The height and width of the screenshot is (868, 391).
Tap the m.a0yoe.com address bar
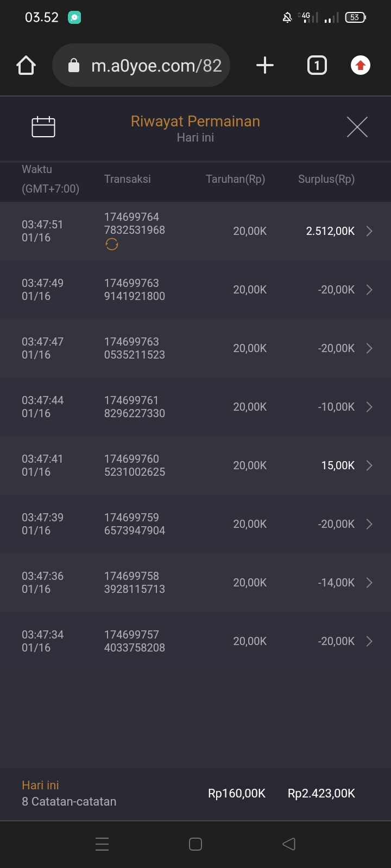tap(156, 66)
